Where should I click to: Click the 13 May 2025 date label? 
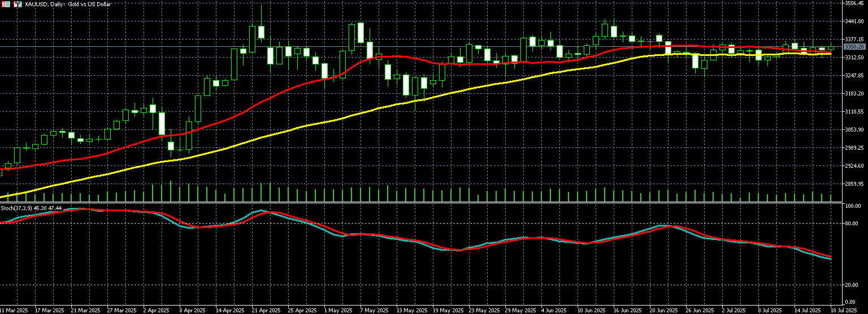[411, 311]
